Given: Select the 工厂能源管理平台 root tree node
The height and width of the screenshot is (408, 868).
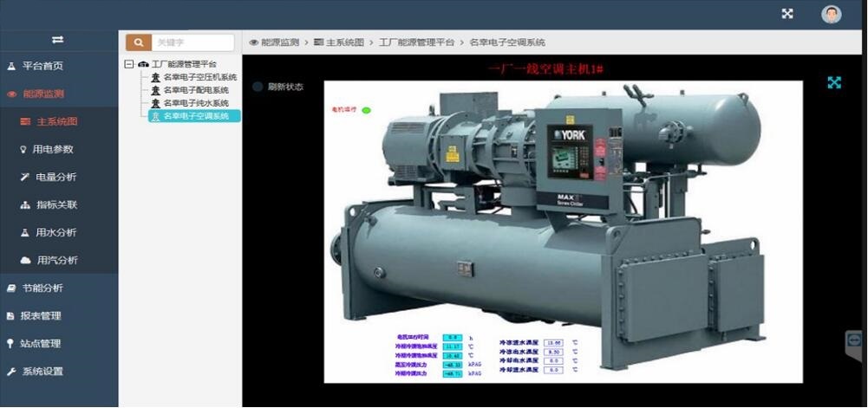Looking at the screenshot, I should (x=185, y=64).
